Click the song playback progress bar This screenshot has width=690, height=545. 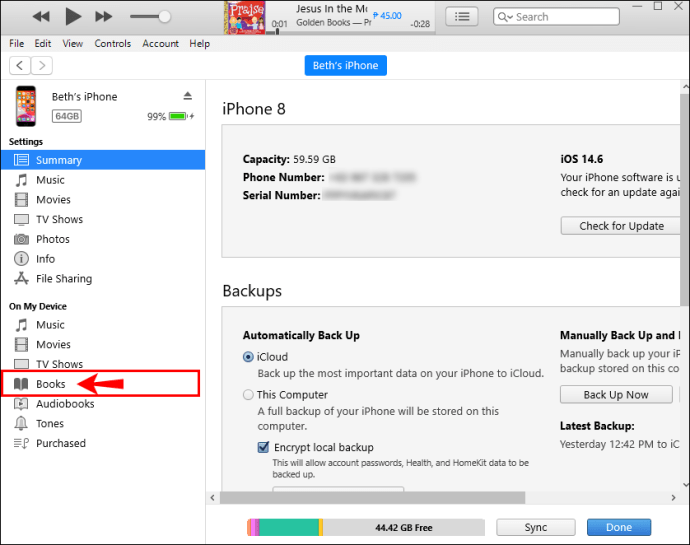[x=350, y=32]
